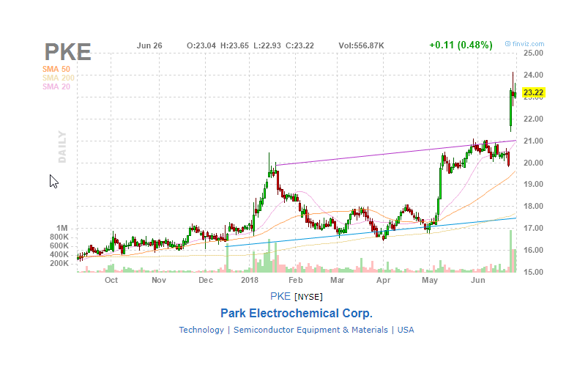The height and width of the screenshot is (373, 588).
Task: Click the Feb month axis label
Action: pyautogui.click(x=296, y=281)
